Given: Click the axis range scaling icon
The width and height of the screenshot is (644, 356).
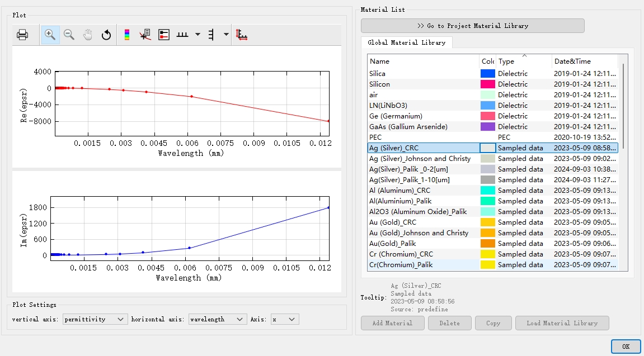Looking at the screenshot, I should tap(242, 35).
